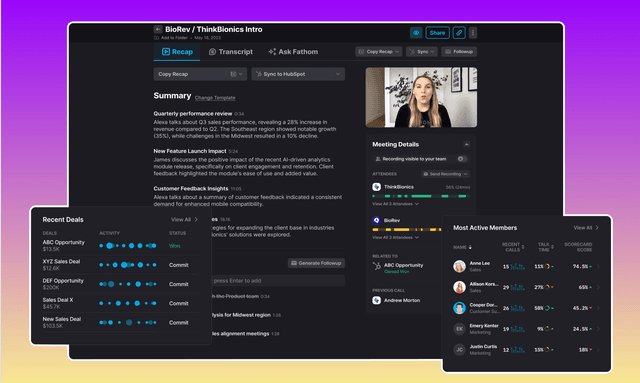The width and height of the screenshot is (640, 383).
Task: Open the Sync dropdown in the tab bar
Action: 422,52
